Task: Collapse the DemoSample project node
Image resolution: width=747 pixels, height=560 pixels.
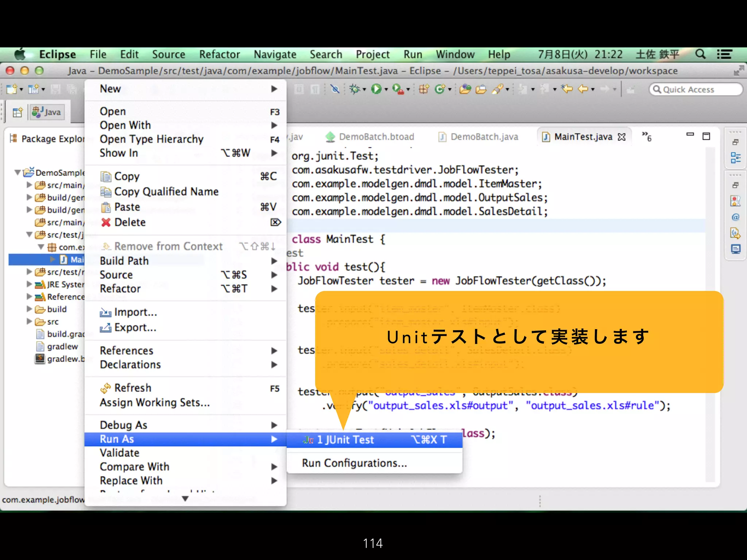Action: [18, 172]
